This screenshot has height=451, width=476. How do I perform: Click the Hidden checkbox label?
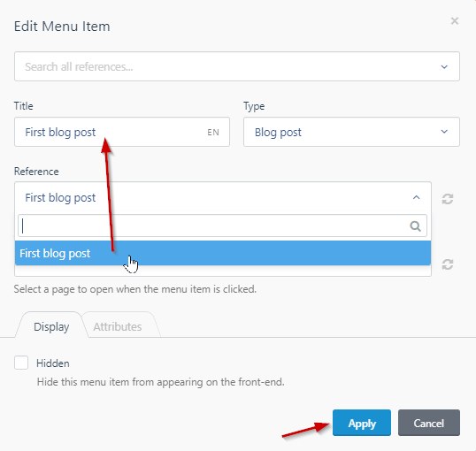pyautogui.click(x=53, y=363)
